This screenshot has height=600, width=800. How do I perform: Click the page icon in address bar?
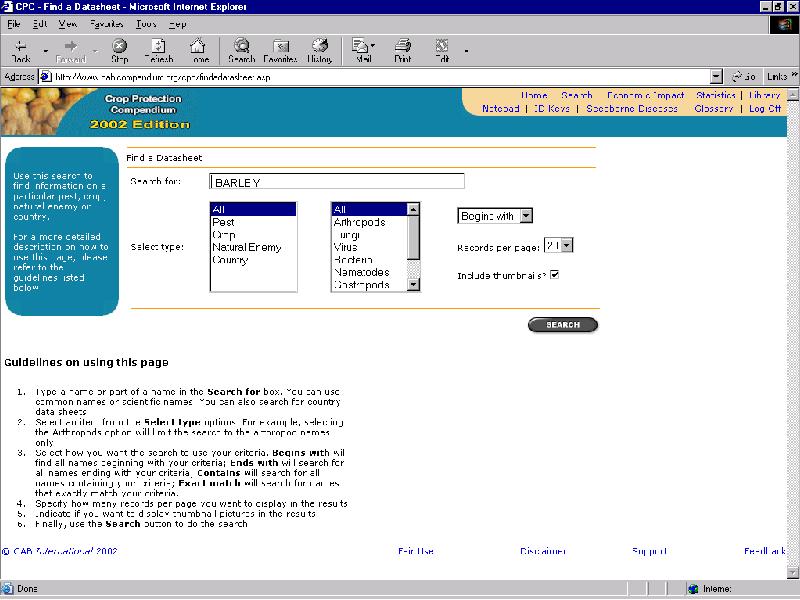tap(46, 77)
